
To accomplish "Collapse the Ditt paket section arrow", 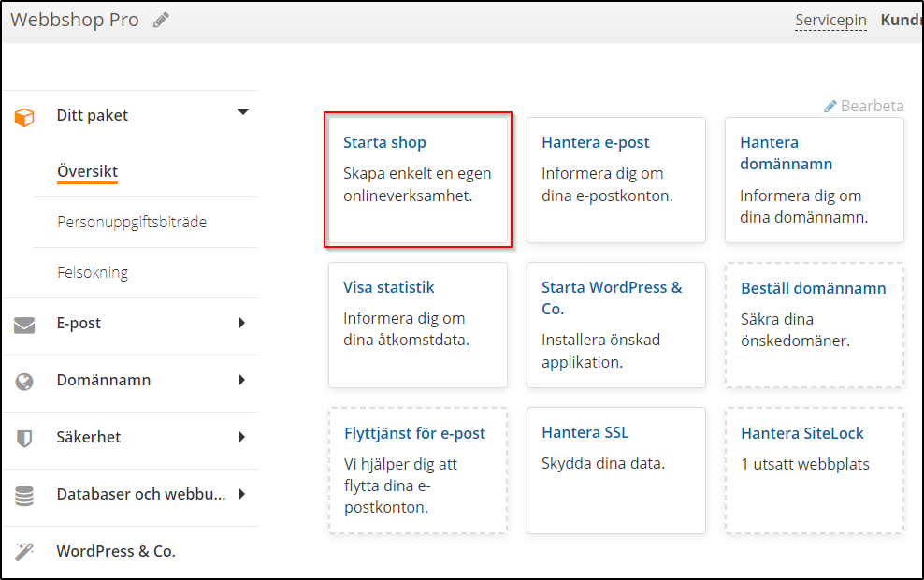I will pos(243,112).
